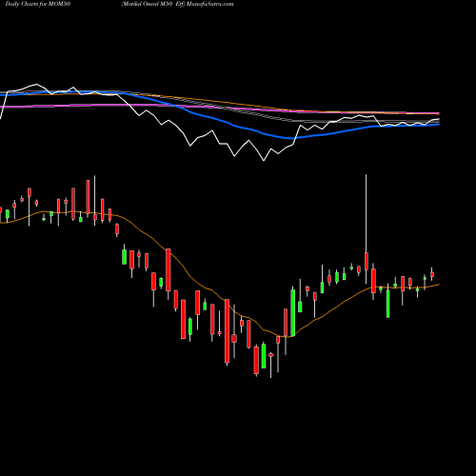Click the 'Daily Charts for MOM50' title text
The height and width of the screenshot is (476, 476).
[x=38, y=4]
